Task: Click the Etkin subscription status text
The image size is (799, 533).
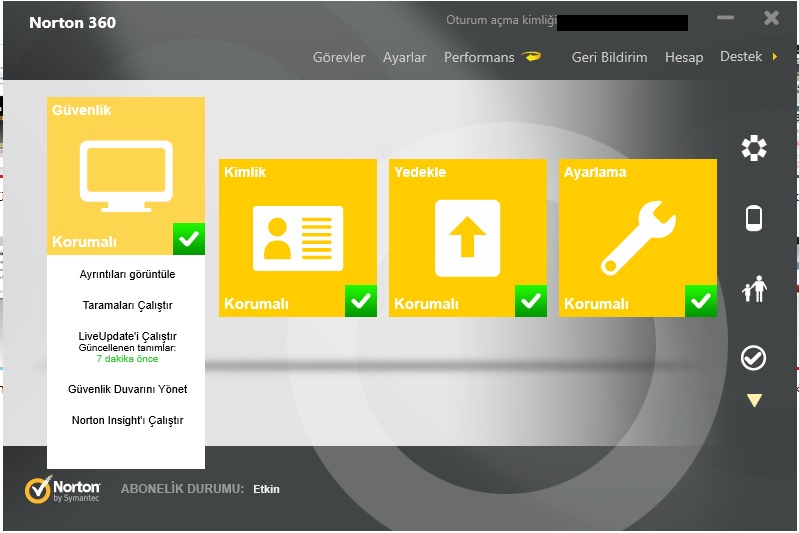Action: pos(267,489)
